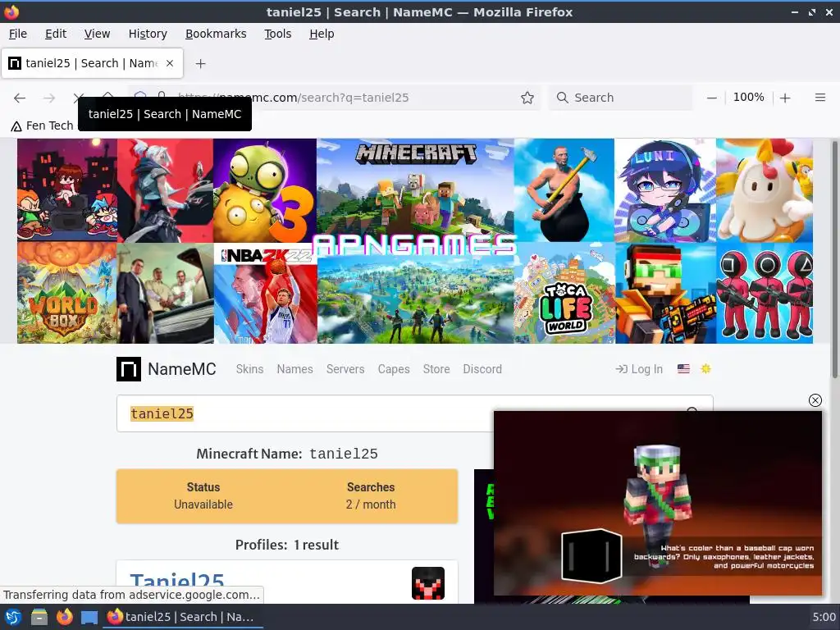Image resolution: width=840 pixels, height=630 pixels.
Task: Click the page vertical scrollbar
Action: pyautogui.click(x=834, y=260)
